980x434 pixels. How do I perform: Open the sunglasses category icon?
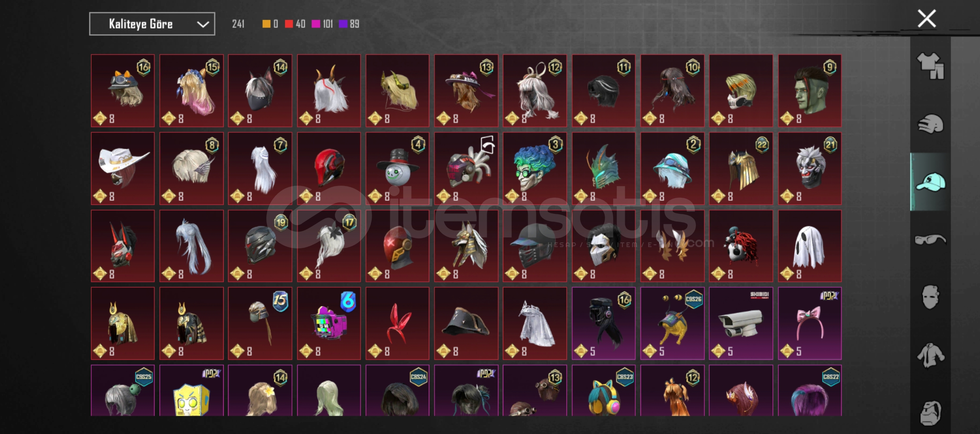tap(931, 240)
